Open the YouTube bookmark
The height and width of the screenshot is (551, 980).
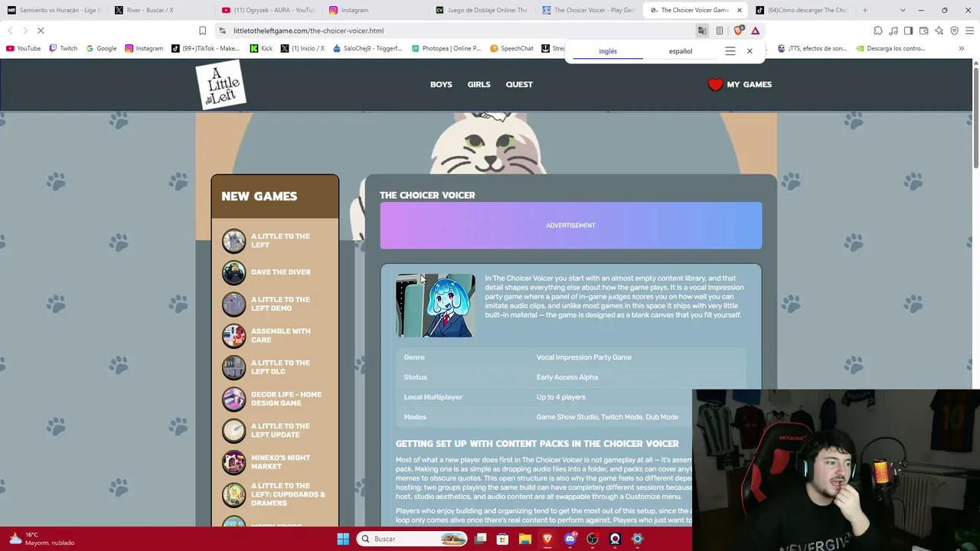pyautogui.click(x=23, y=48)
